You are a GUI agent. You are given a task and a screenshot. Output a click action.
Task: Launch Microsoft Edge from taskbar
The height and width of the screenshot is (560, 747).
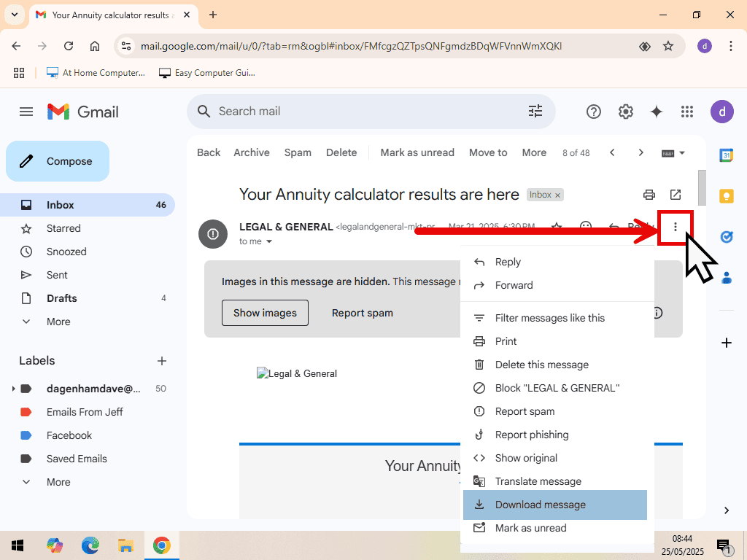coord(90,545)
